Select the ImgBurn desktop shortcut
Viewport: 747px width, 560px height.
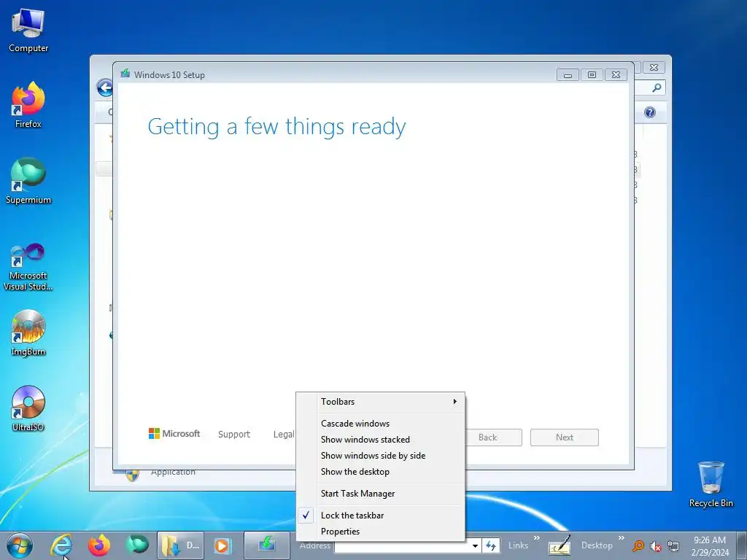click(x=28, y=333)
